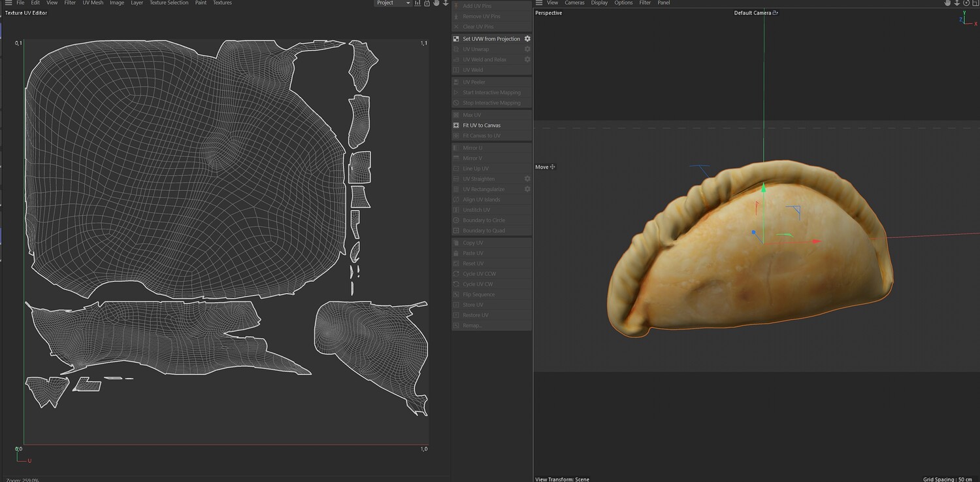The width and height of the screenshot is (980, 482).
Task: Open the UV Straighten options gear
Action: 527,179
